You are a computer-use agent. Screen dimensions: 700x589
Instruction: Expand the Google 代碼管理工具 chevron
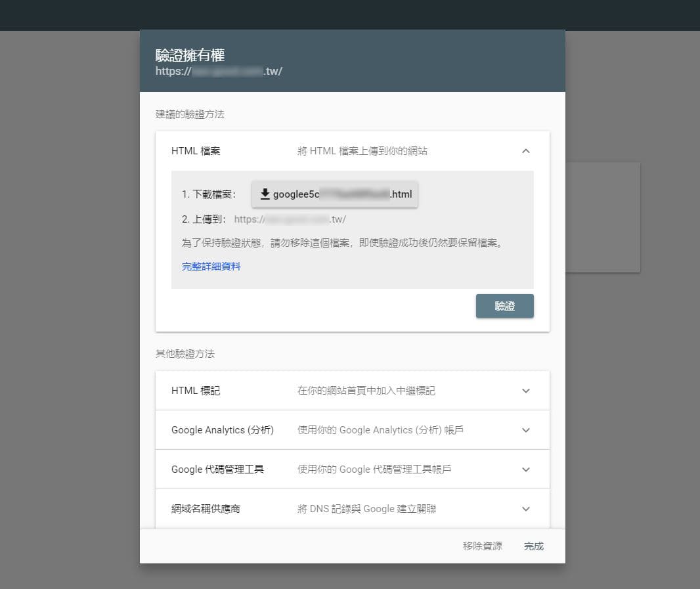pos(525,469)
